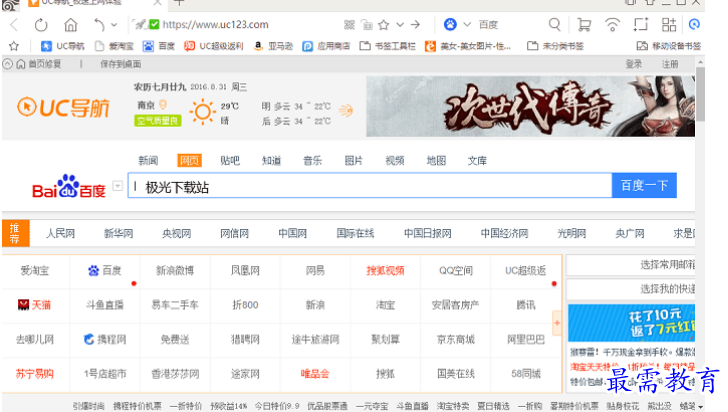
Task: Reload the page with refresh icon
Action: coord(41,25)
